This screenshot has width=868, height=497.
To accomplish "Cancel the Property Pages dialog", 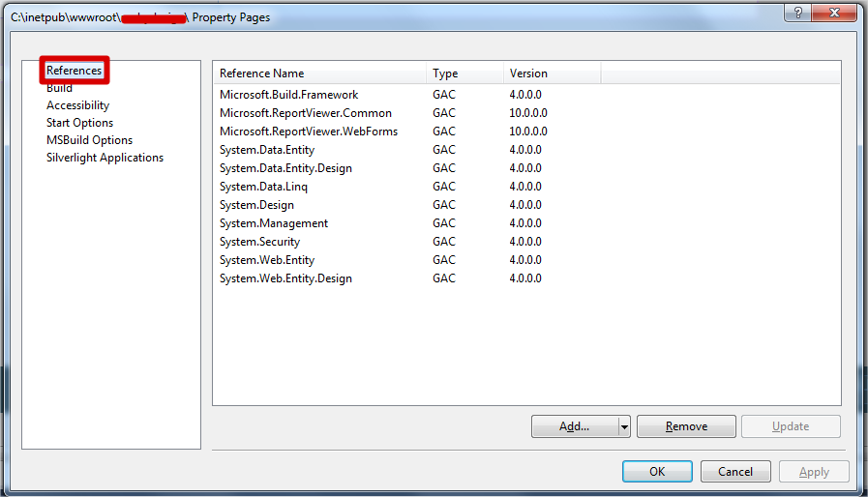I will (x=734, y=472).
